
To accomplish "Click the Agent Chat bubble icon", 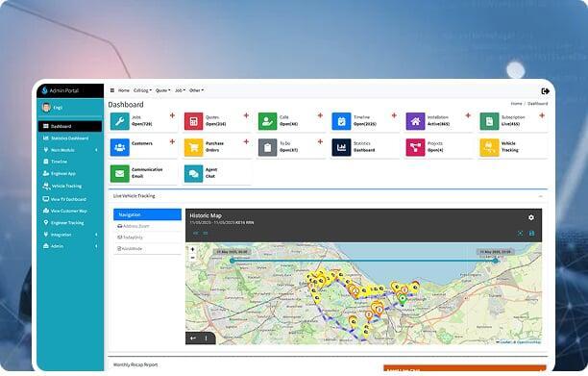I will [x=193, y=174].
